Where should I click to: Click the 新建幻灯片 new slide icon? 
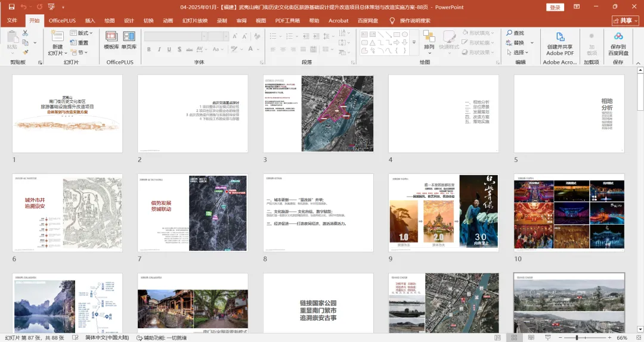(57, 35)
